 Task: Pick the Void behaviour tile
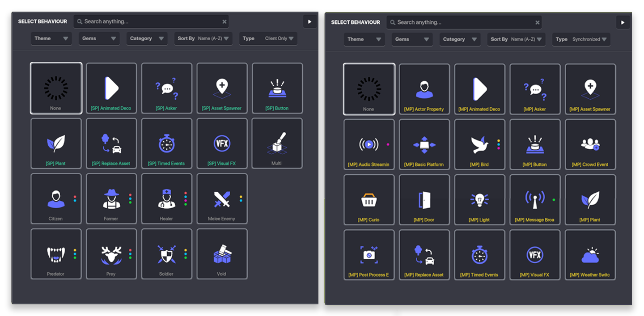[222, 254]
